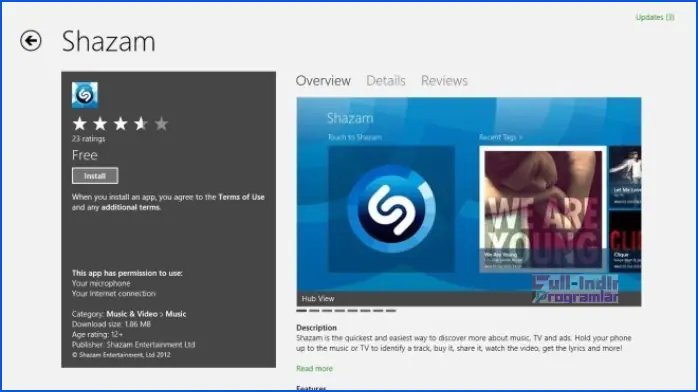Select the last screenshot pager indicator

point(391,311)
